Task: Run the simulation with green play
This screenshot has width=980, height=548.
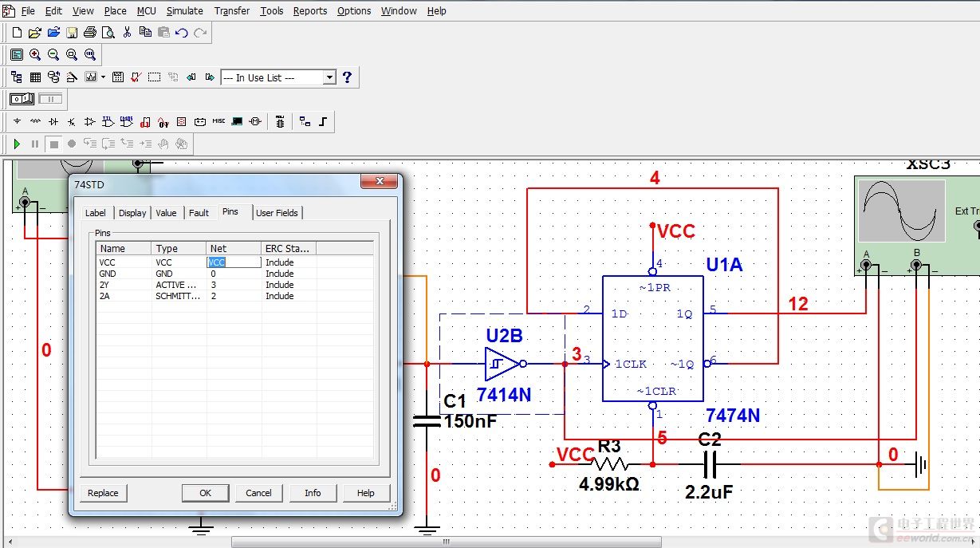Action: tap(17, 144)
